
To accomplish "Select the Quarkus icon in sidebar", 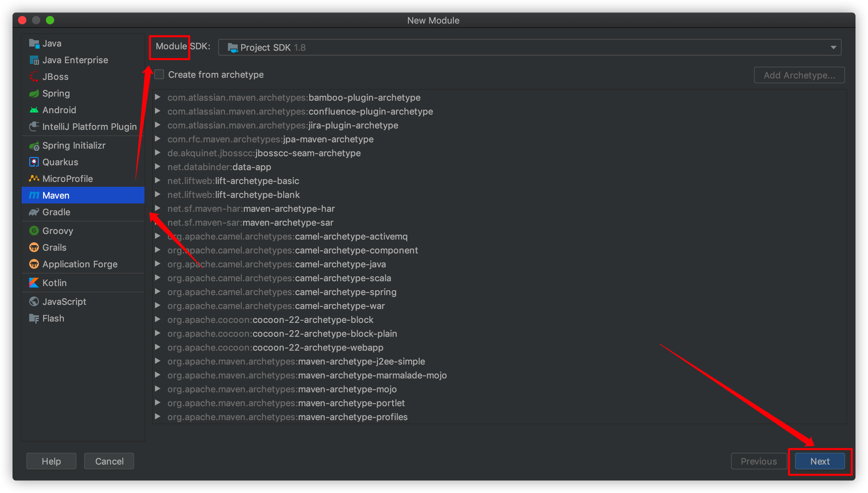I will tap(34, 162).
